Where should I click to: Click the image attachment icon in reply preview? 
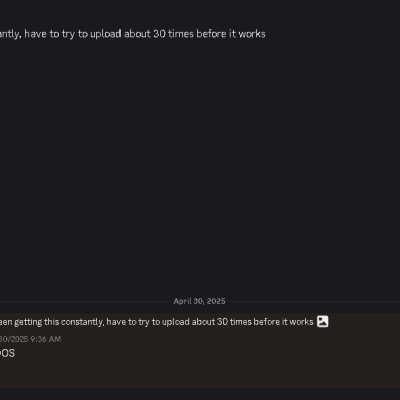(322, 321)
